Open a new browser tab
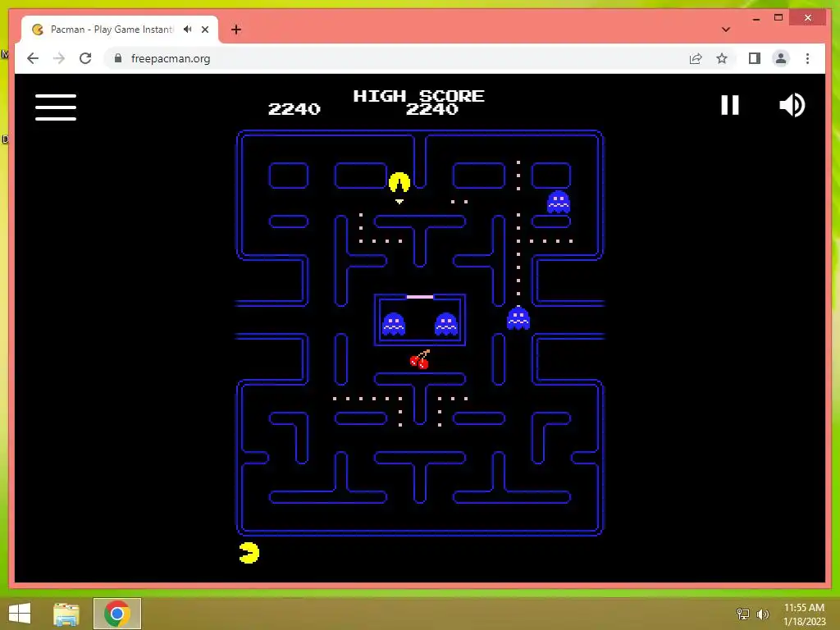840x630 pixels. click(236, 30)
